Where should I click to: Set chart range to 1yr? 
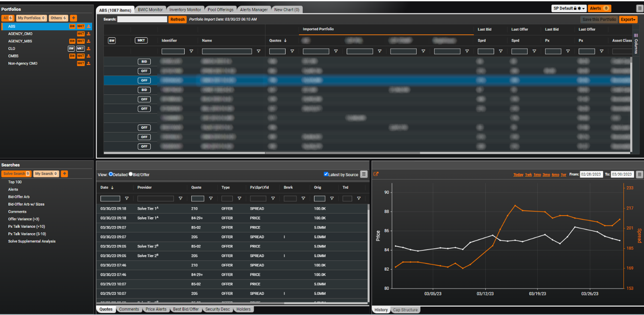(x=564, y=175)
